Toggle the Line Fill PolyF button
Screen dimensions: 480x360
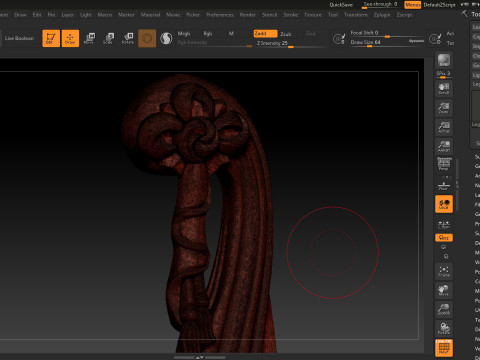pos(444,348)
